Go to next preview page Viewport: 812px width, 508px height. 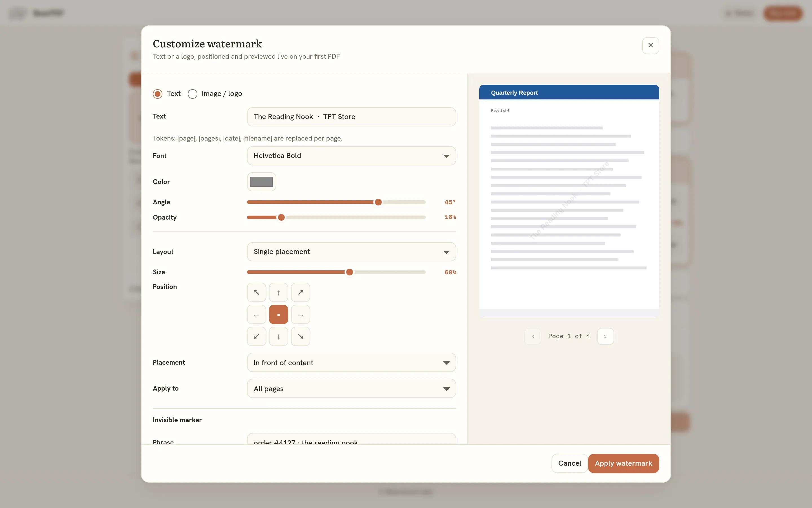click(x=605, y=336)
